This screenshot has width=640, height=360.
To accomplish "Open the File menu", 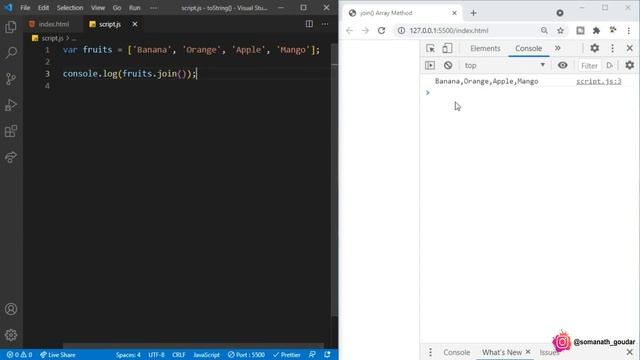I will [25, 8].
